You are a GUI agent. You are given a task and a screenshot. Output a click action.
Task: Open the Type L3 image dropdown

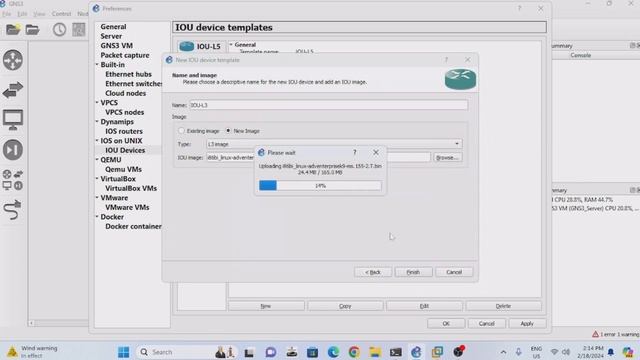click(334, 144)
